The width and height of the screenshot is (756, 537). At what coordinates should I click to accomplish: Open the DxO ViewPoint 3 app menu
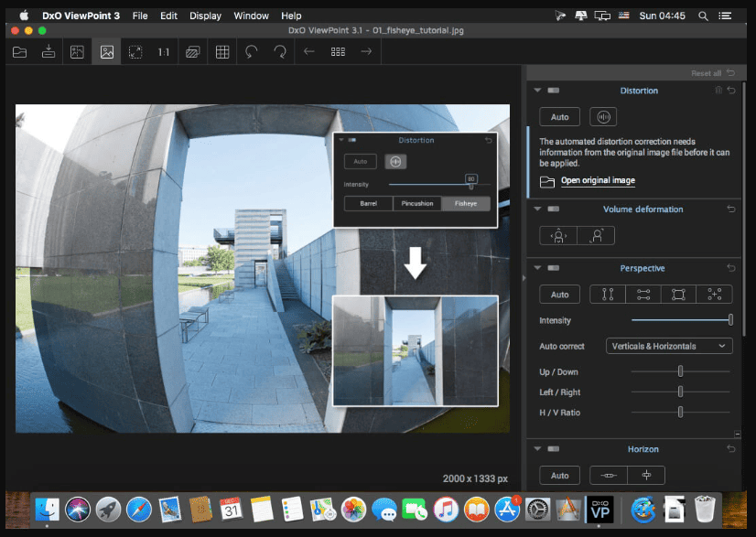pyautogui.click(x=81, y=16)
